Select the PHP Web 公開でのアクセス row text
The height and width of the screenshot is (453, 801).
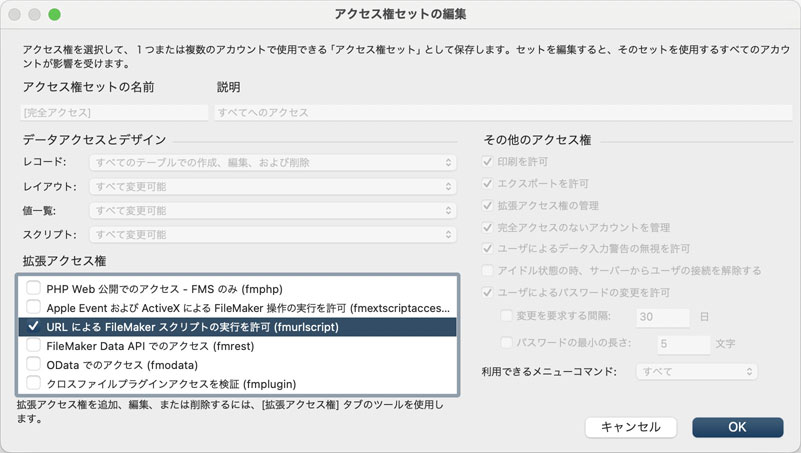tap(164, 289)
